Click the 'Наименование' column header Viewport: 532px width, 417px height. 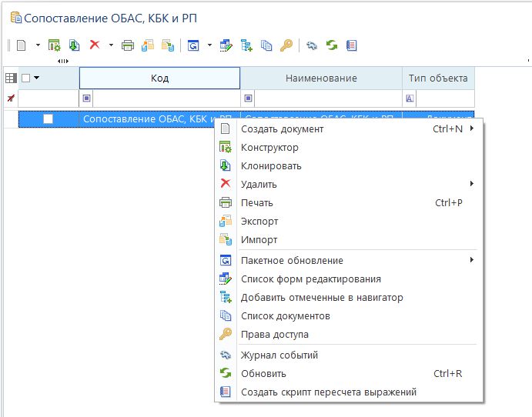(x=321, y=78)
